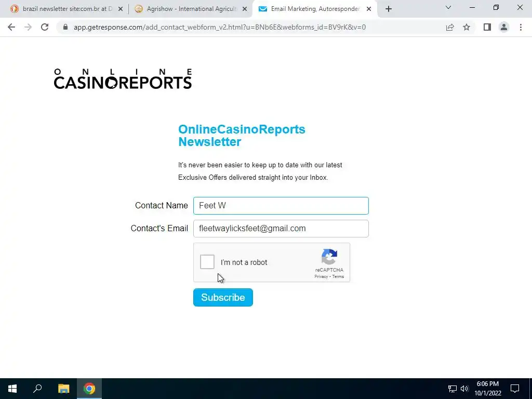Open the network status tray icon

point(453,389)
